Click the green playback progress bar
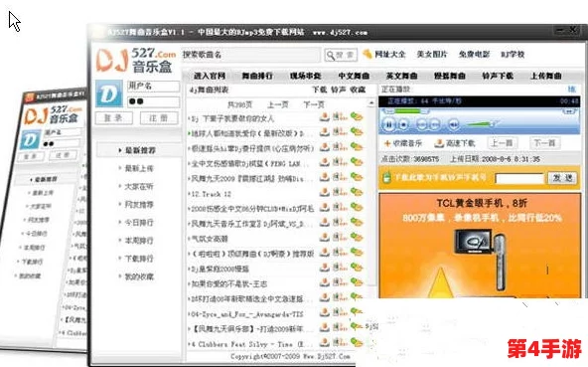Screen dimensions: 588x367 pyautogui.click(x=407, y=111)
